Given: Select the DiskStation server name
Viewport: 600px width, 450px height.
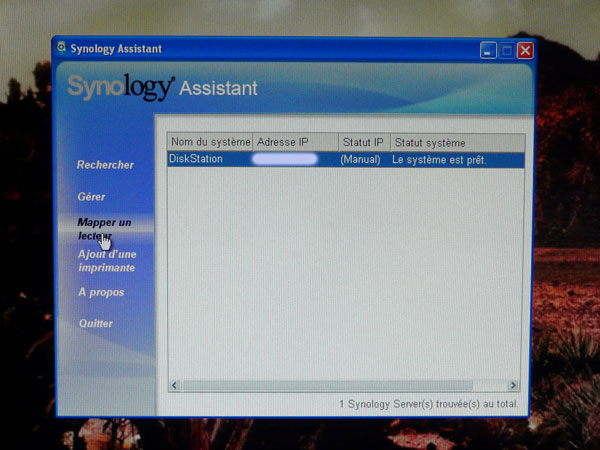Looking at the screenshot, I should tap(196, 159).
